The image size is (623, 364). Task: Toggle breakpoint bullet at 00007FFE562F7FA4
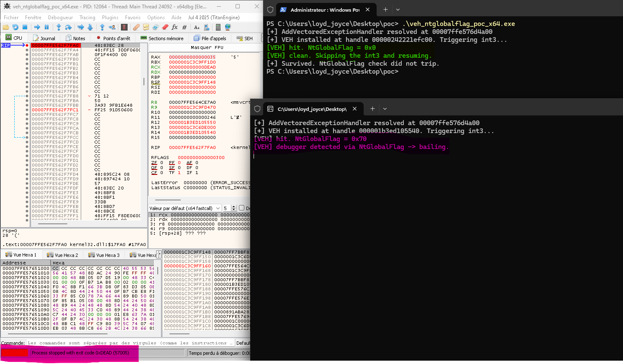pos(27,50)
